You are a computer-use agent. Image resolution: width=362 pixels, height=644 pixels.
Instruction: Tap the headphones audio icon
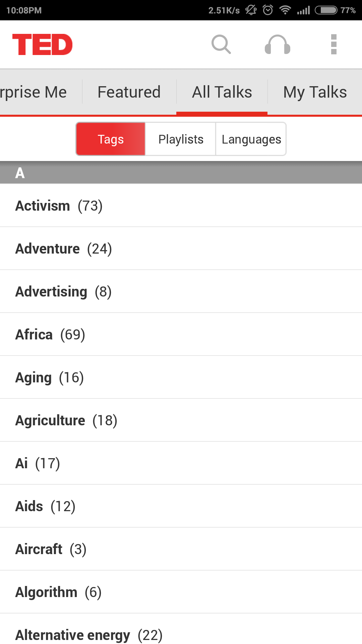278,44
